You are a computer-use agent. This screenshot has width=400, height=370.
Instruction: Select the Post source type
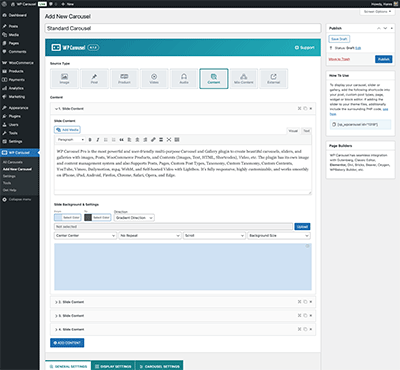click(x=94, y=79)
